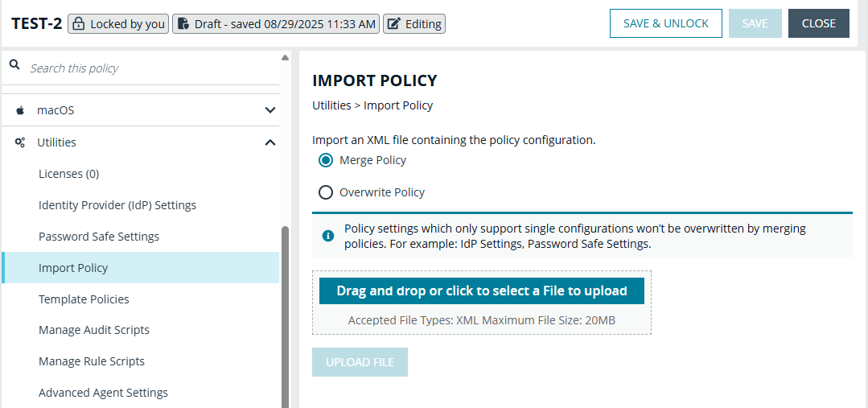
Task: Click the Draft - saved 08/29/2025 11:33 AM badge text
Action: click(285, 24)
